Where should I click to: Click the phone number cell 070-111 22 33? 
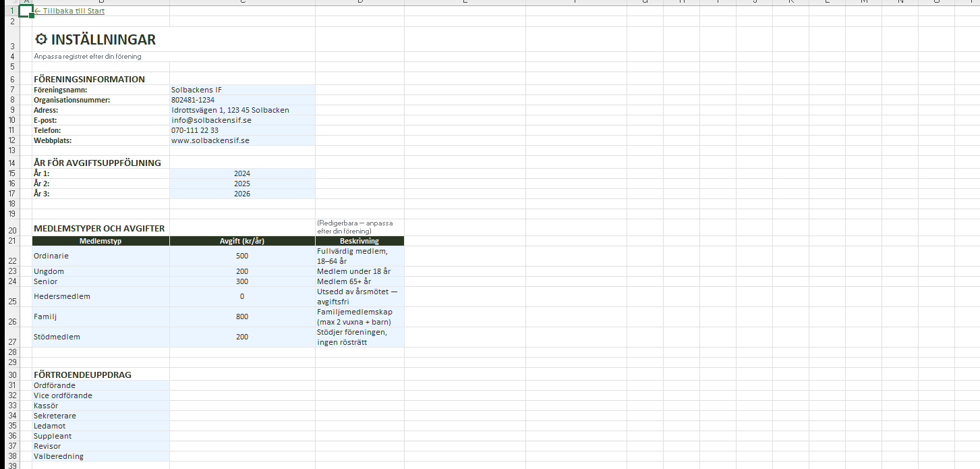tap(241, 130)
